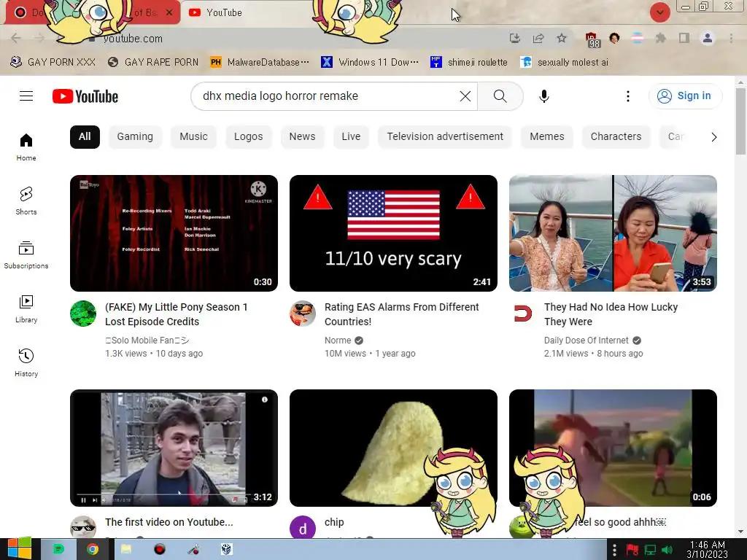The image size is (747, 560).
Task: Select the Logos filter chip
Action: click(x=248, y=136)
